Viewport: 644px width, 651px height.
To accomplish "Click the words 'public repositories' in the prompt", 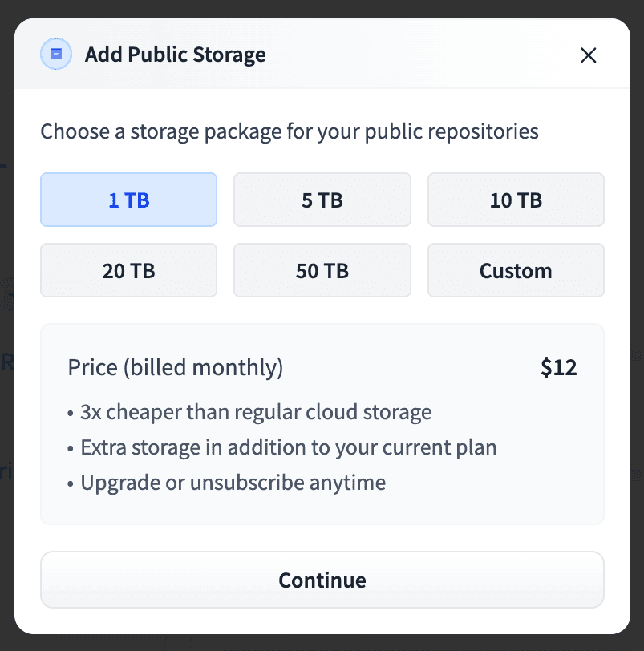I will point(452,131).
